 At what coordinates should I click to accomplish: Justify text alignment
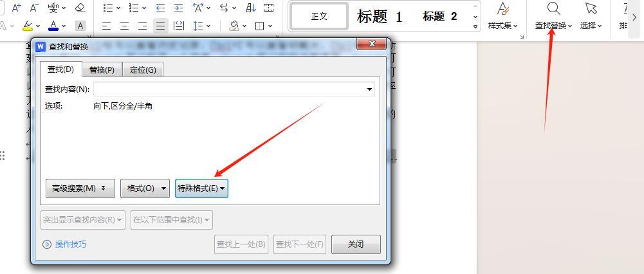click(x=161, y=26)
